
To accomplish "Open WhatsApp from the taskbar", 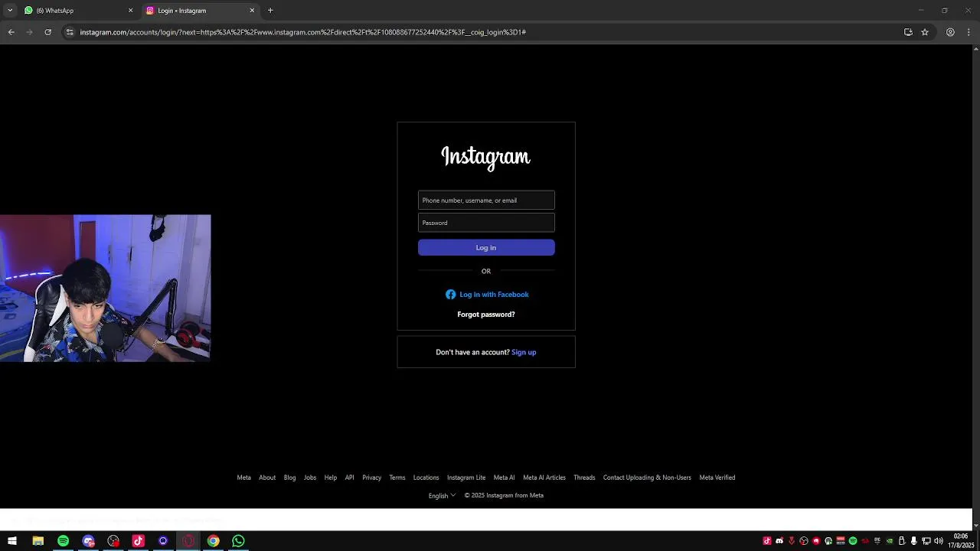I will [x=238, y=541].
